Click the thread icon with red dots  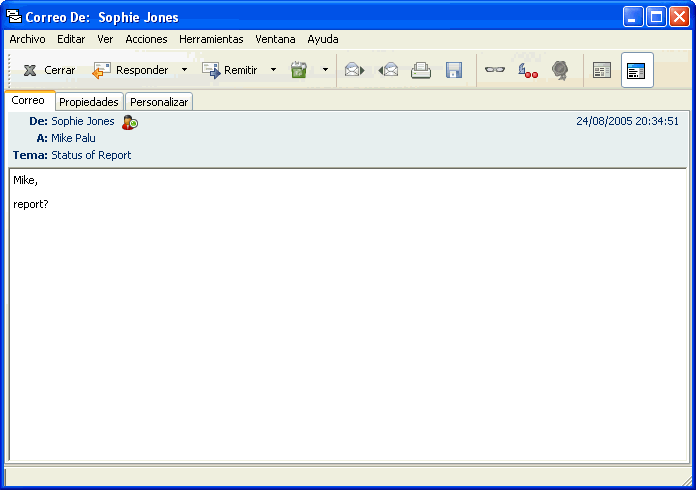(528, 70)
